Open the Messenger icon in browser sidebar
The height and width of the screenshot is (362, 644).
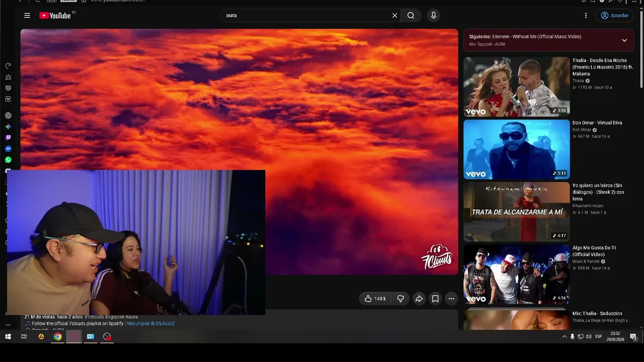click(8, 149)
